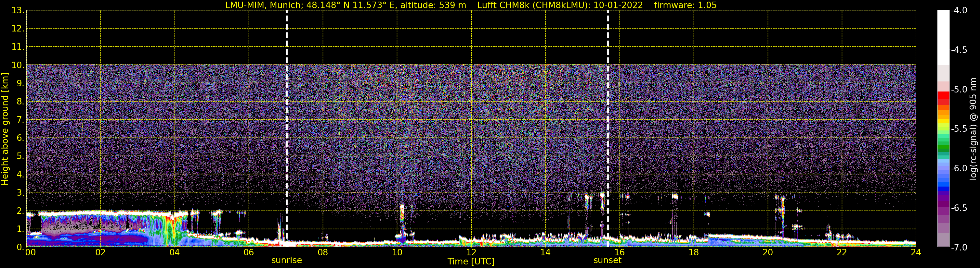The height and width of the screenshot is (268, 980).
Task: Click the '22' time axis tick label
Action: (x=842, y=252)
